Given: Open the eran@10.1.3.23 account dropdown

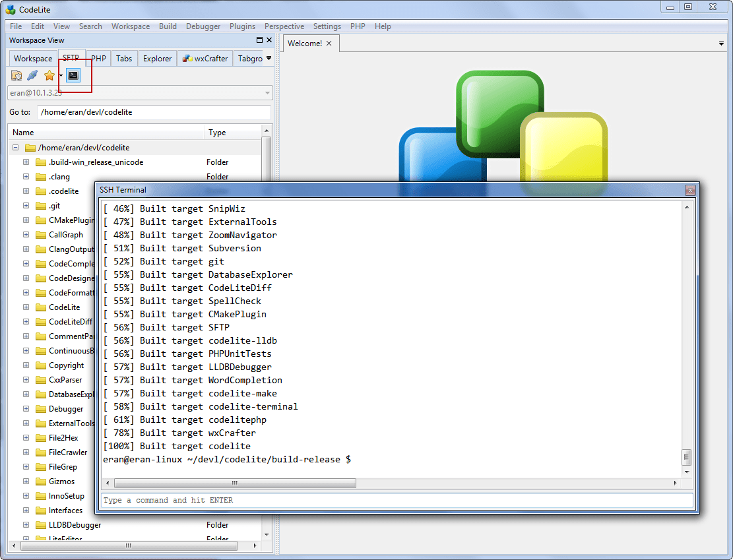Looking at the screenshot, I should 267,92.
